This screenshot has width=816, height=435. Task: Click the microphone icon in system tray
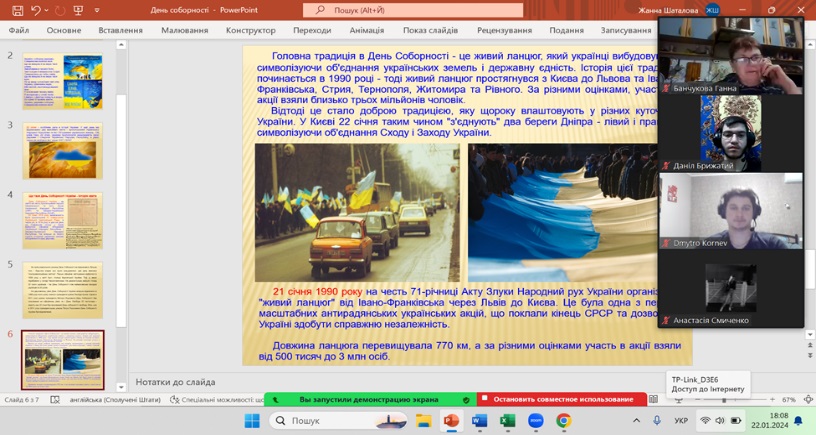tap(657, 420)
